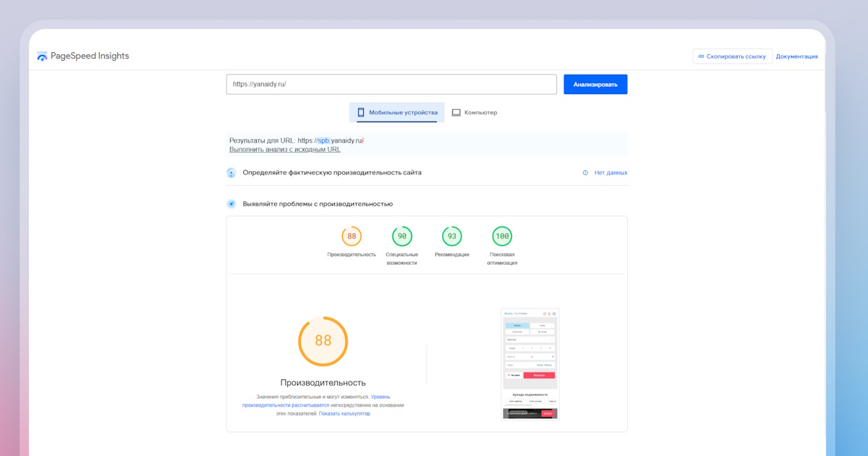
Task: Click the info icon beside "Нет данных"
Action: (585, 173)
